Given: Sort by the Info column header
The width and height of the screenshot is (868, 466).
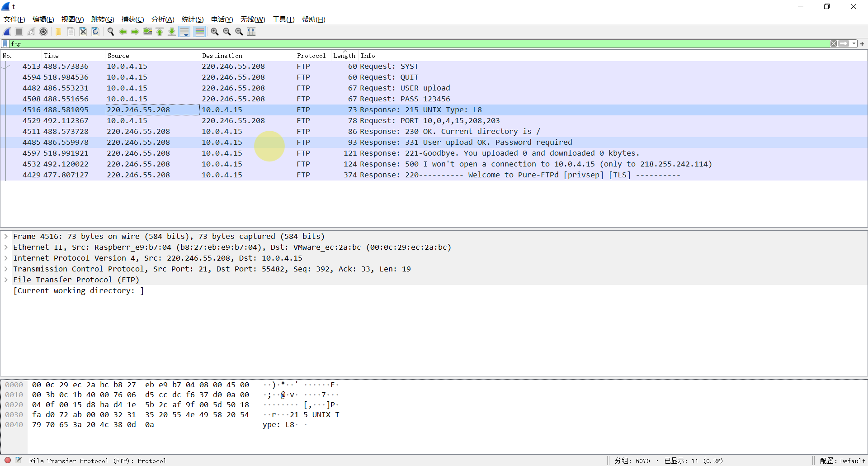Looking at the screenshot, I should [x=613, y=56].
